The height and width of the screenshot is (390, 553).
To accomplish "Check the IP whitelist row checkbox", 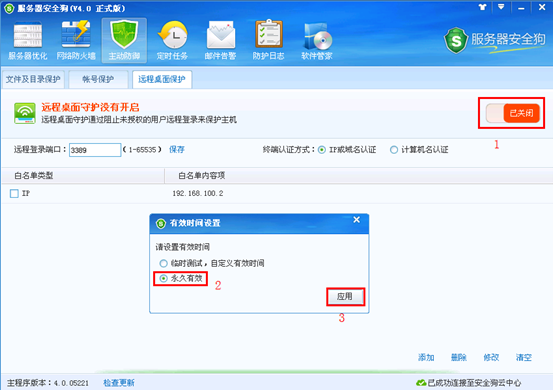I will (14, 194).
